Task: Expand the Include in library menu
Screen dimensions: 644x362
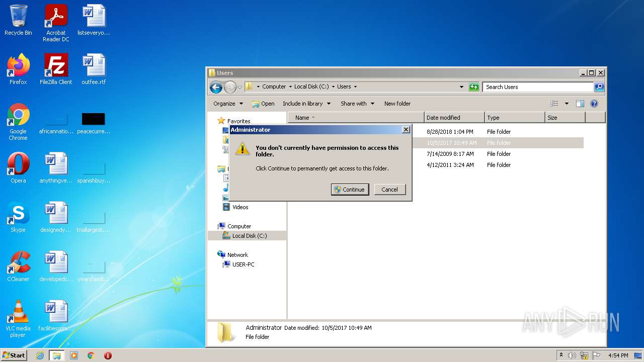Action: tap(306, 104)
